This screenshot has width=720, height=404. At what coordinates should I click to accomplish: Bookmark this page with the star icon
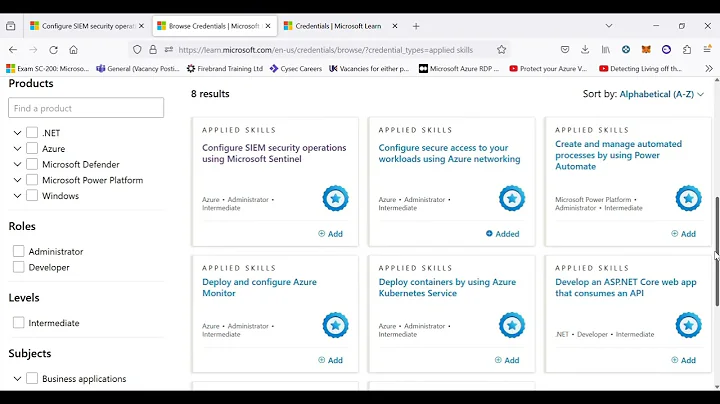click(501, 50)
